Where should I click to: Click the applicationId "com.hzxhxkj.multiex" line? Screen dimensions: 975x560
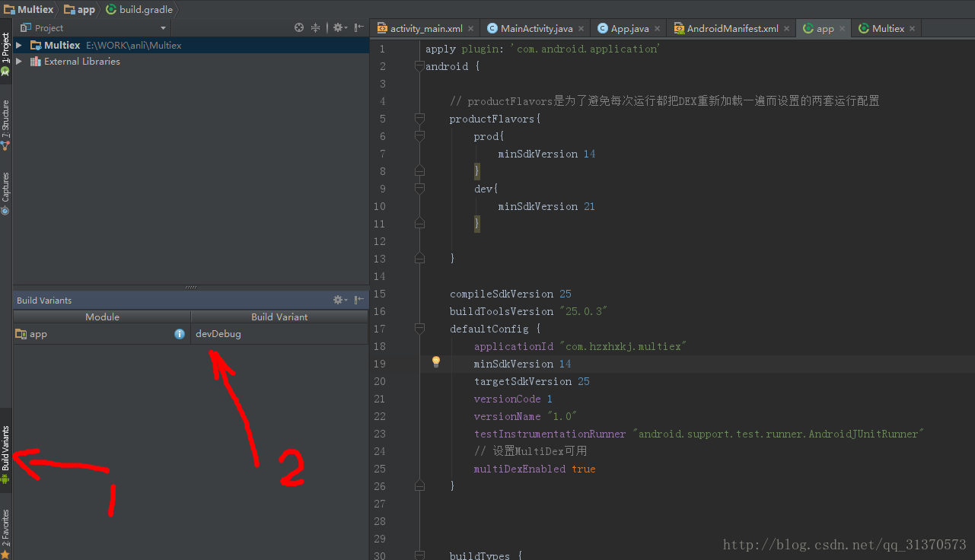pyautogui.click(x=580, y=346)
